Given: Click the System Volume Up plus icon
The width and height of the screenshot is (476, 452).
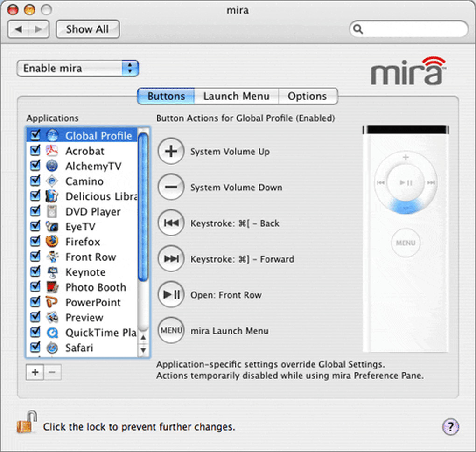Looking at the screenshot, I should coord(171,152).
